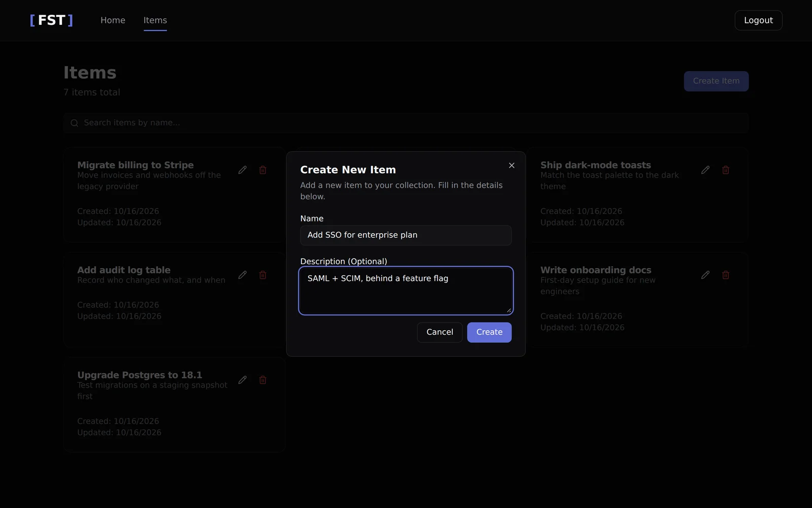This screenshot has height=508, width=812.
Task: Delete the Ship dark-mode toasts item
Action: 726,170
